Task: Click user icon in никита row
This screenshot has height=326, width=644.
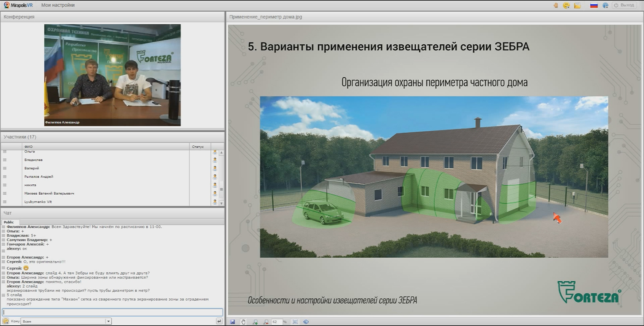Action: coord(215,185)
